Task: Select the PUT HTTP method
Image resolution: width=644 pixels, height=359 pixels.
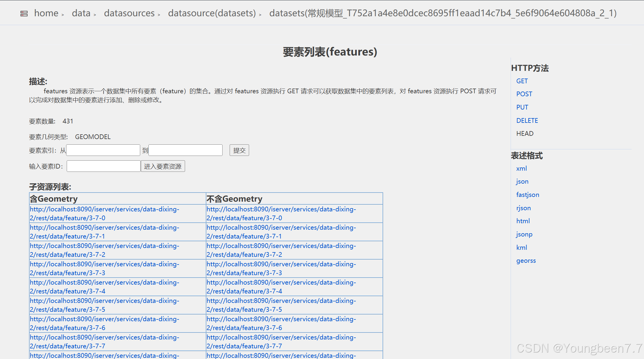Action: 522,107
